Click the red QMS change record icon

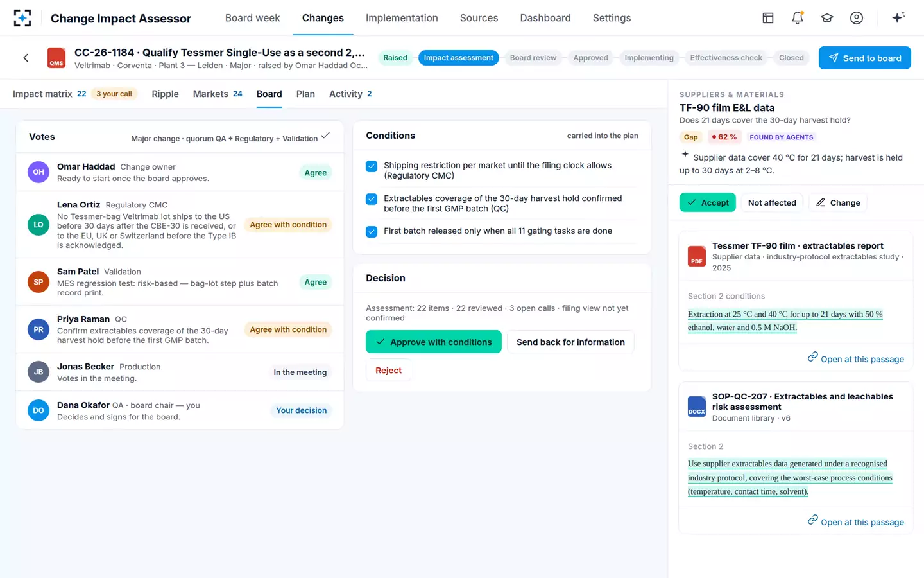pos(56,58)
